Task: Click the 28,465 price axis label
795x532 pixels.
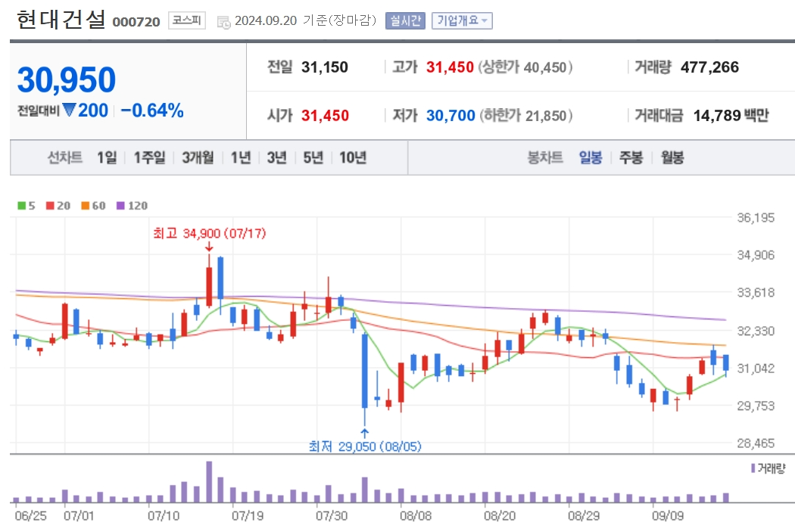Action: click(x=756, y=443)
